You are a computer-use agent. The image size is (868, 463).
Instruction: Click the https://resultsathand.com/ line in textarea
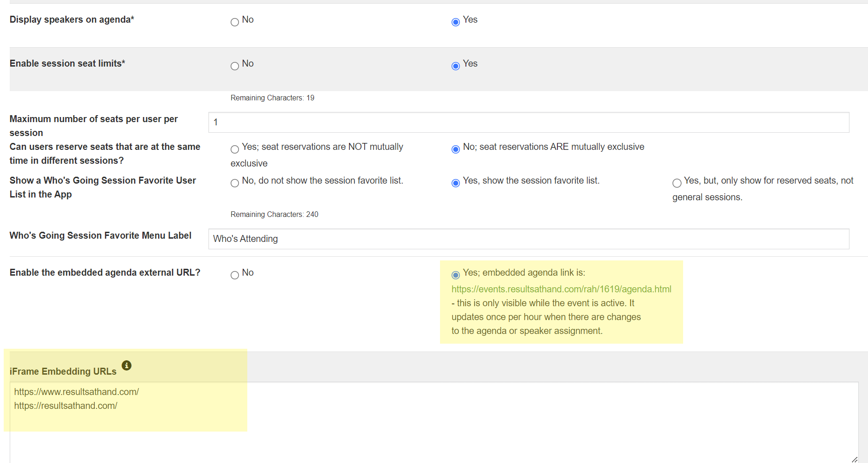pyautogui.click(x=66, y=406)
